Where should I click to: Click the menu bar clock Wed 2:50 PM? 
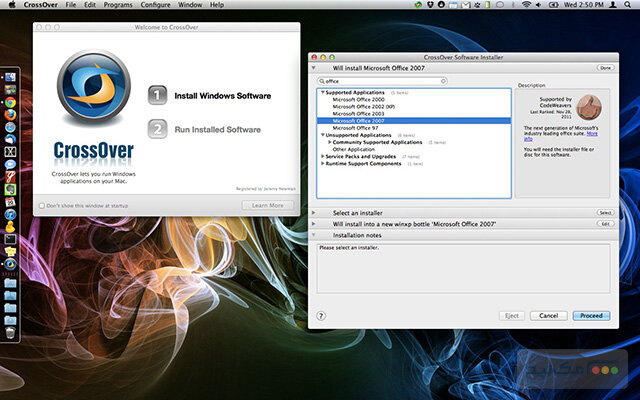click(x=583, y=5)
